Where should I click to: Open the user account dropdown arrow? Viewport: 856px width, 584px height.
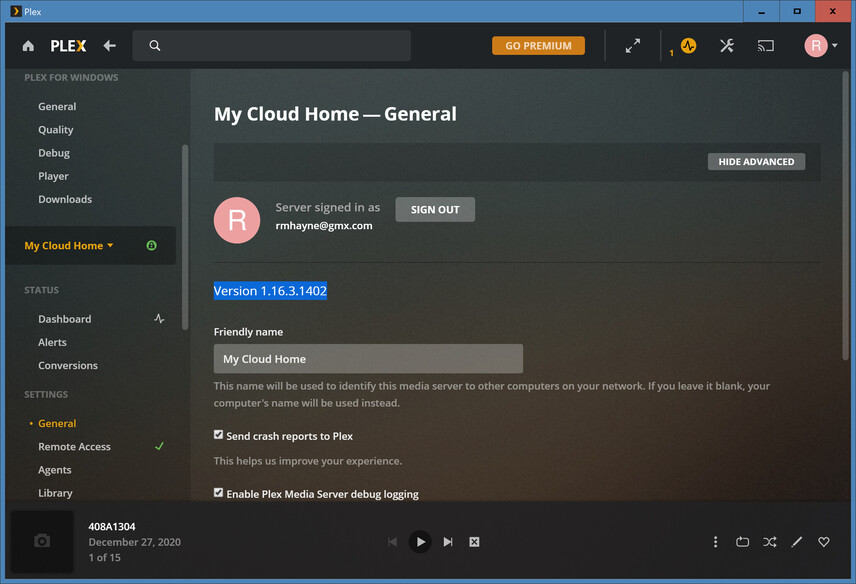coord(835,46)
